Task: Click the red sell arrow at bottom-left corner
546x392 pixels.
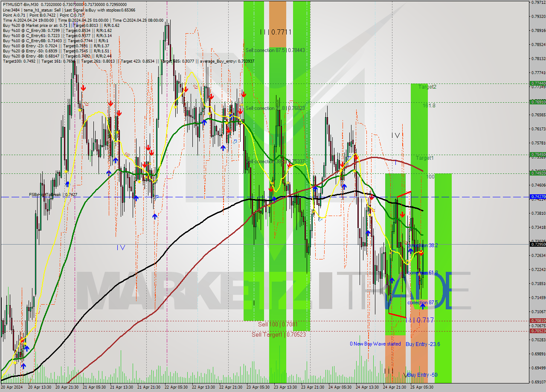Action: click(22, 340)
